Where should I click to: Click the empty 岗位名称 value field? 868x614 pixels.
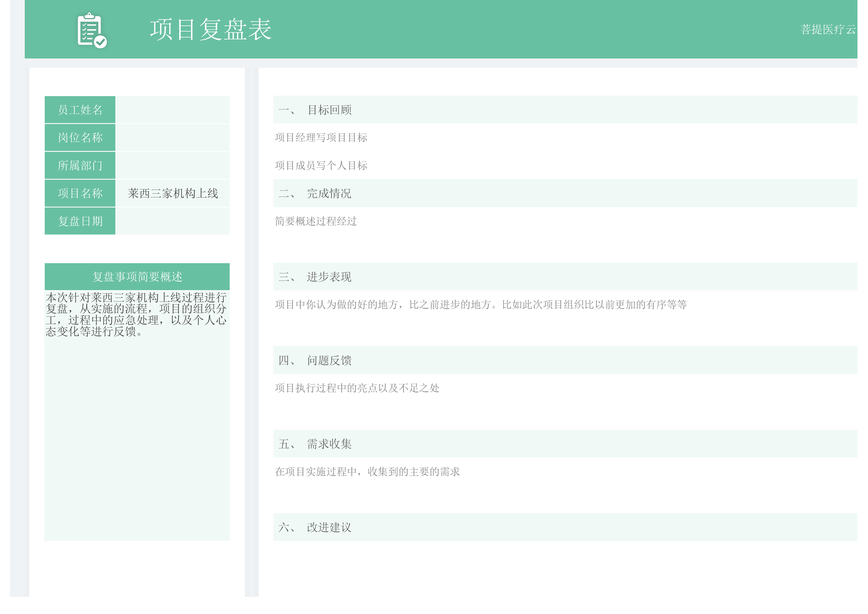172,137
